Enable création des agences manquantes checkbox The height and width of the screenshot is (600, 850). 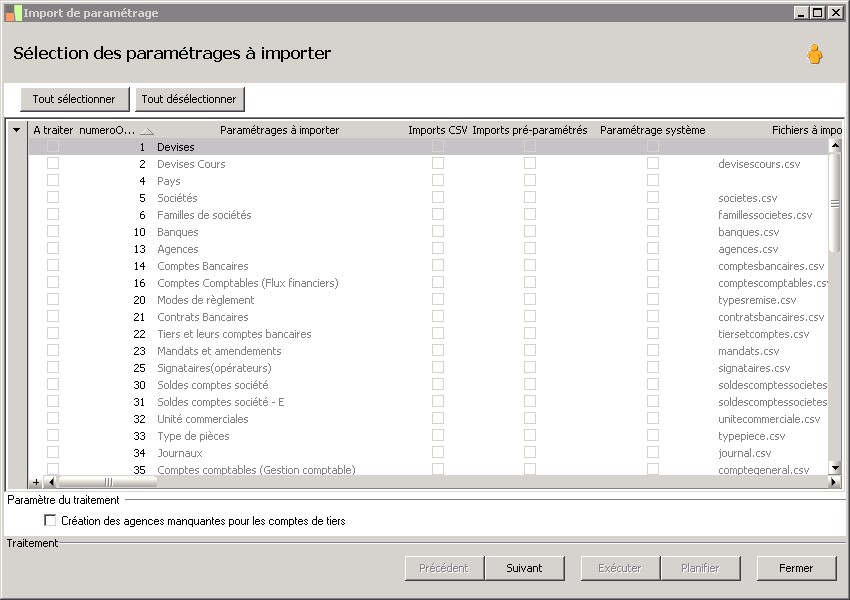[50, 521]
